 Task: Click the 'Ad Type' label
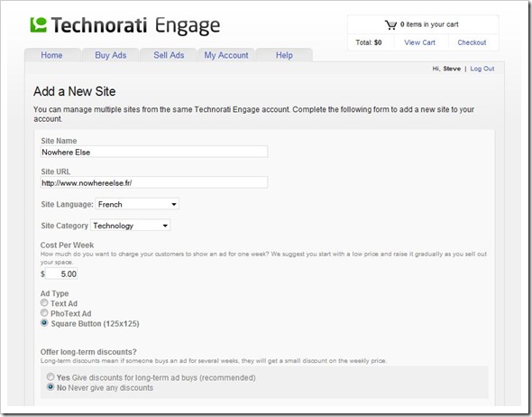click(x=54, y=293)
